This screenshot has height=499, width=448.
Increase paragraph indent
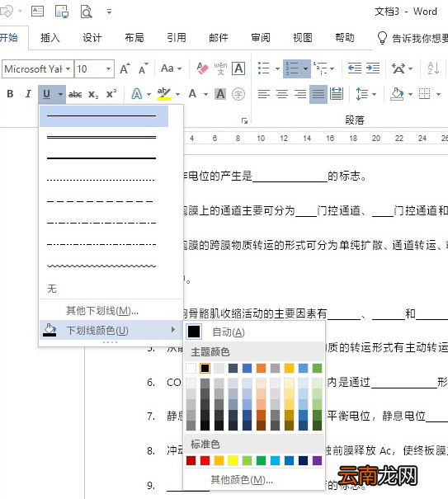[373, 68]
